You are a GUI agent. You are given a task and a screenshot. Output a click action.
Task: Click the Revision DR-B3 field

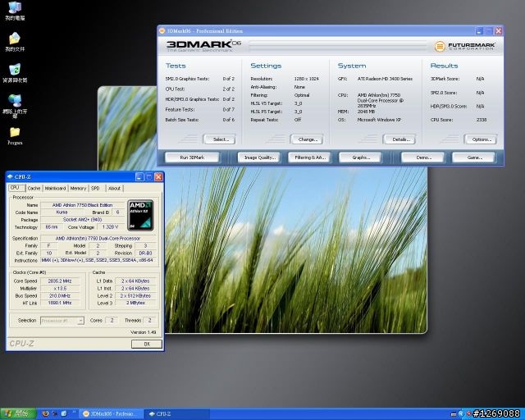145,253
